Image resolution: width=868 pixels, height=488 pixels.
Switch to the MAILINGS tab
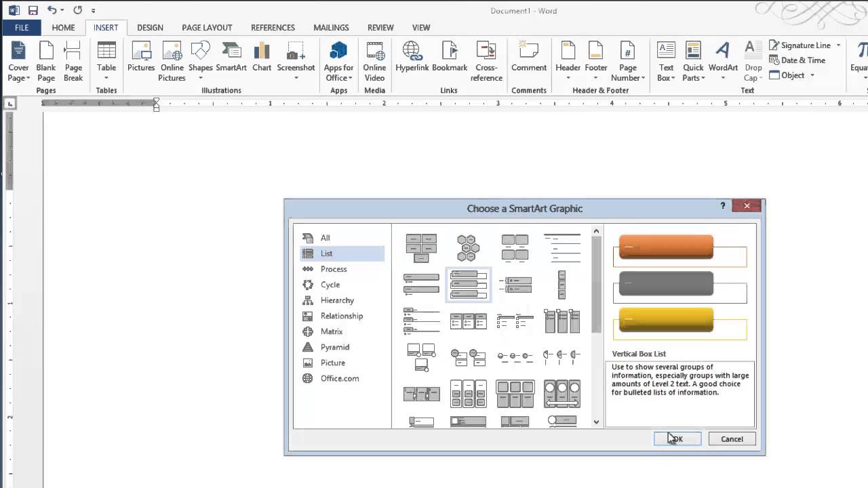(x=331, y=28)
